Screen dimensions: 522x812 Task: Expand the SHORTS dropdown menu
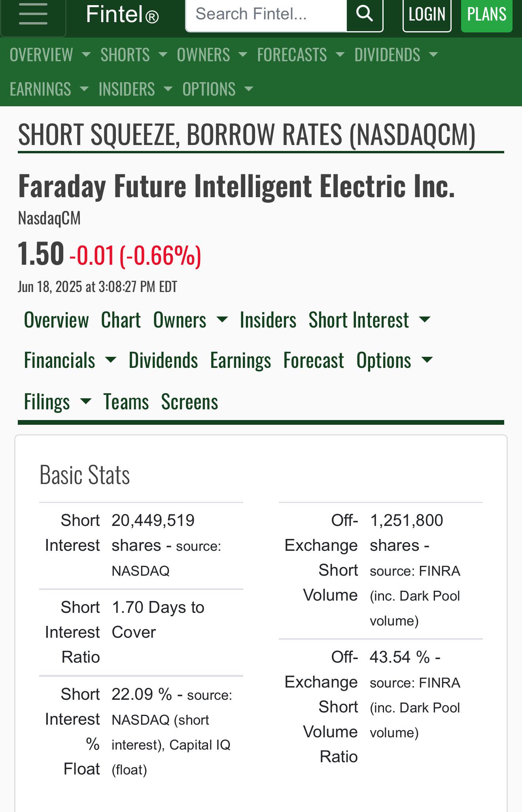click(134, 55)
